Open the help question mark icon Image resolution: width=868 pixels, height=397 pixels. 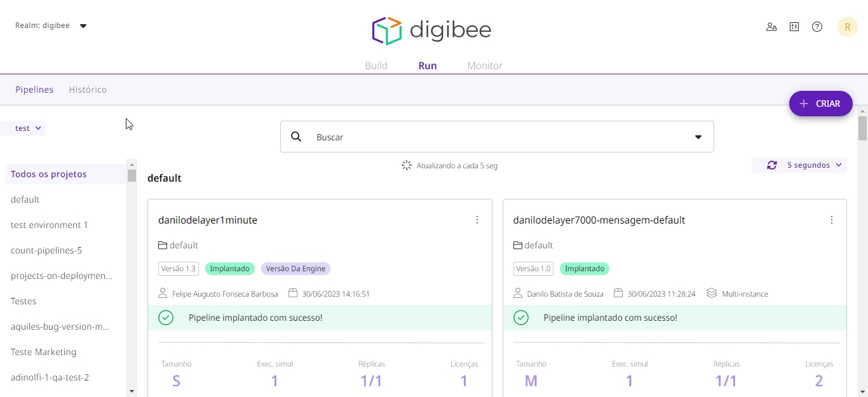tap(817, 27)
